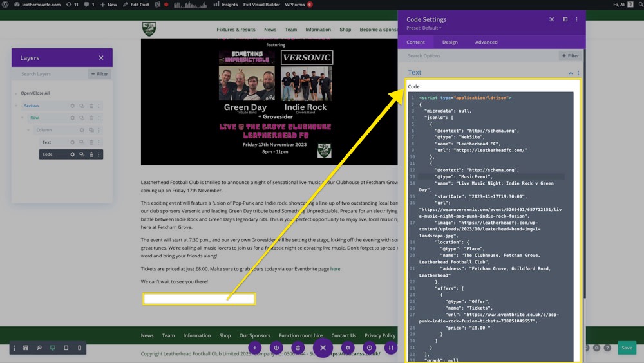Click the purple power save-to-library button
This screenshot has width=644, height=363.
(276, 348)
